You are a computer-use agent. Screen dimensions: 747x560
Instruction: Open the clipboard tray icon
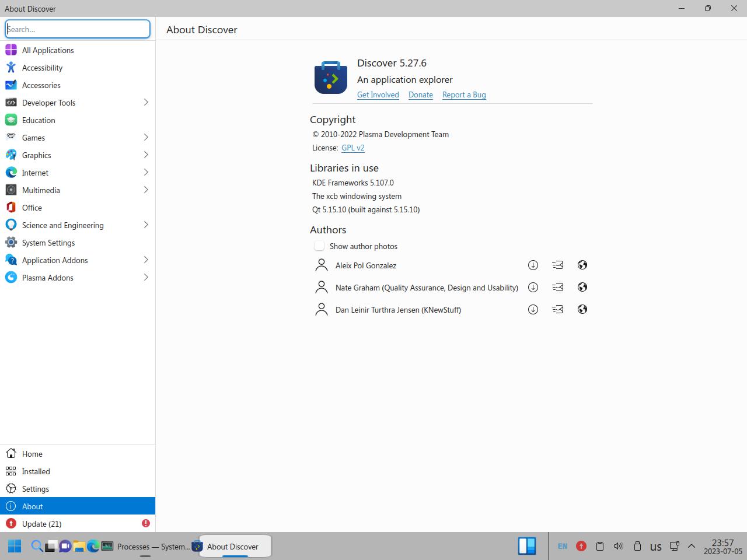point(599,547)
